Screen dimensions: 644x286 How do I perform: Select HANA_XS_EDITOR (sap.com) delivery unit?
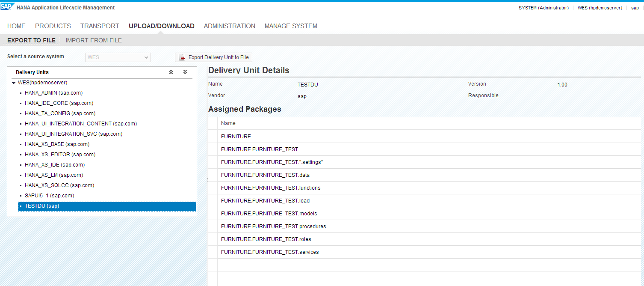(x=60, y=155)
